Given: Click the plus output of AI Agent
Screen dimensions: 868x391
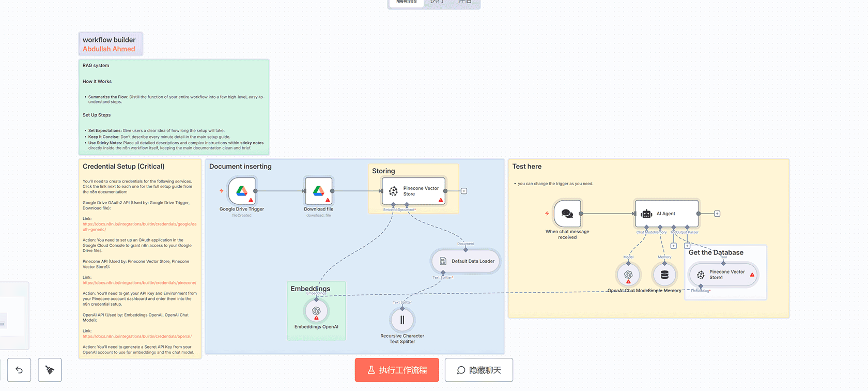Looking at the screenshot, I should 717,214.
